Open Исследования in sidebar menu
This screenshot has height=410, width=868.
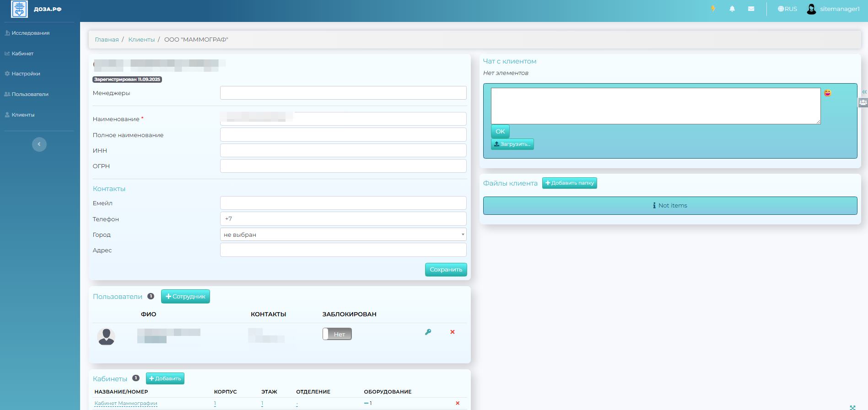click(x=30, y=33)
